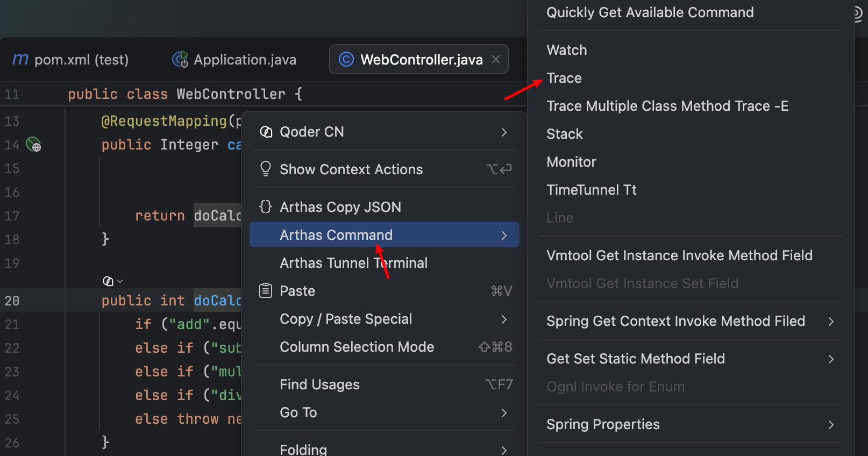The height and width of the screenshot is (456, 868).
Task: Click the Application.java run class icon
Action: [x=180, y=59]
